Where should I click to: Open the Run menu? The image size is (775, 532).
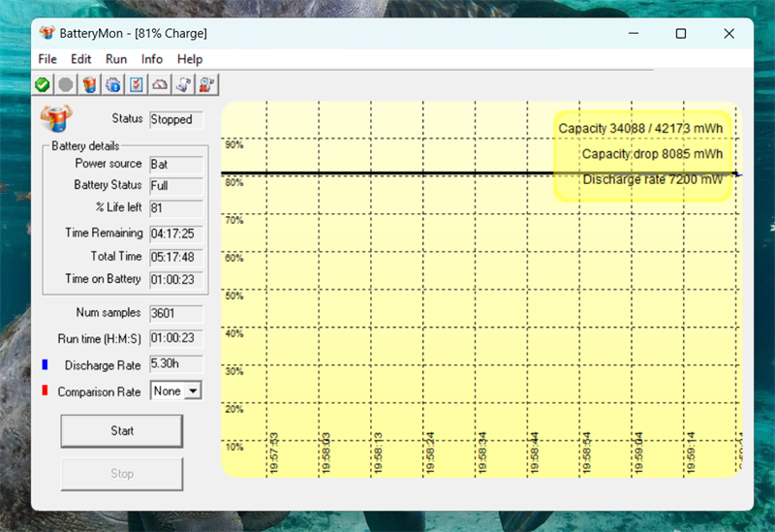pyautogui.click(x=116, y=59)
